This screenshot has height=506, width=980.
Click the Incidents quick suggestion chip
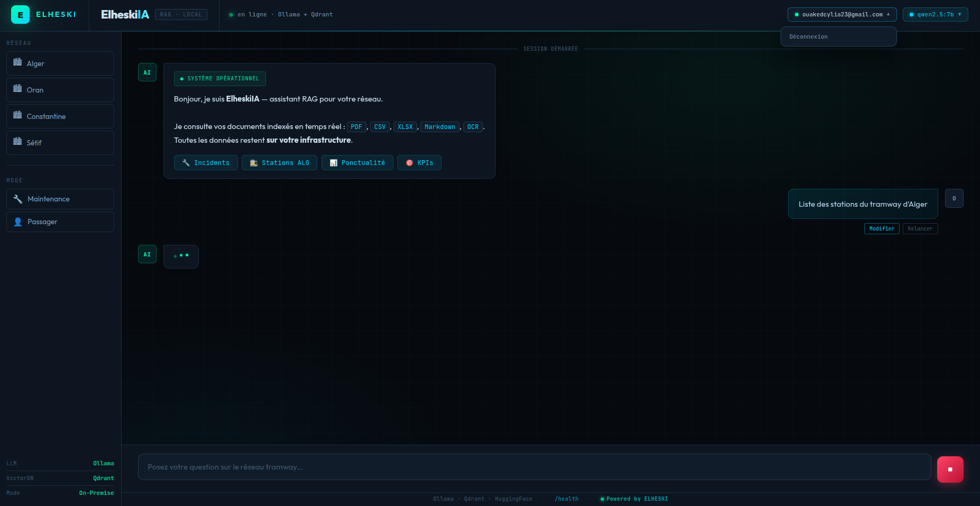[206, 163]
